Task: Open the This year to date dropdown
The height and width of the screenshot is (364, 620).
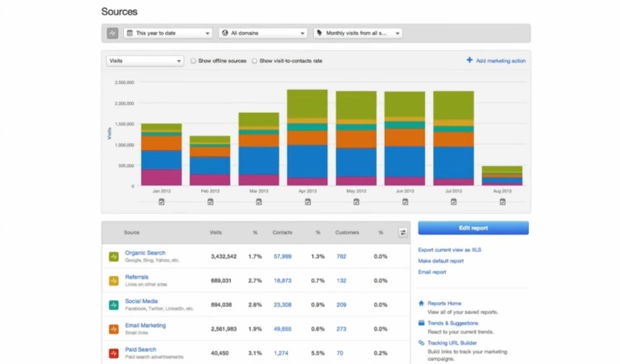Action: (168, 33)
